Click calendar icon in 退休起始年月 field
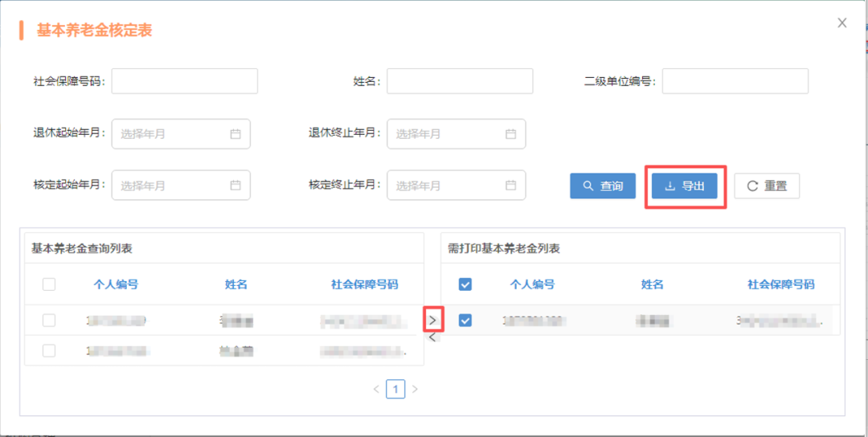This screenshot has height=437, width=868. pos(235,134)
